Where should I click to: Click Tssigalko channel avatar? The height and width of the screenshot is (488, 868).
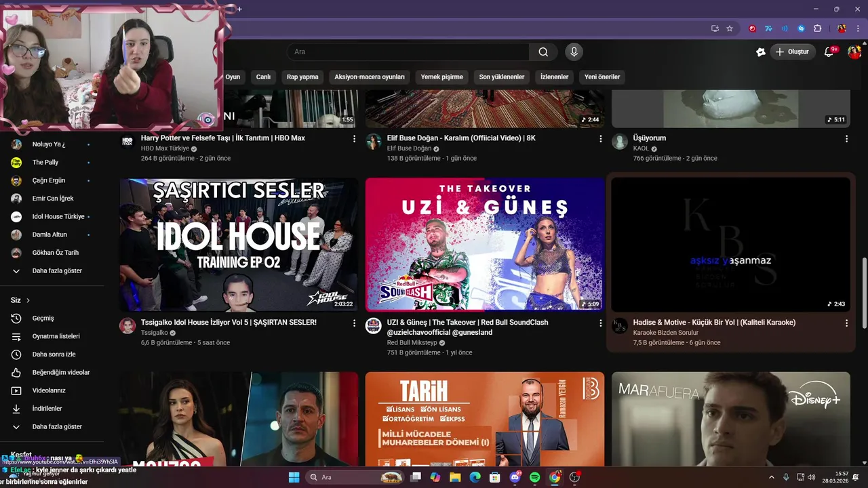pyautogui.click(x=127, y=326)
